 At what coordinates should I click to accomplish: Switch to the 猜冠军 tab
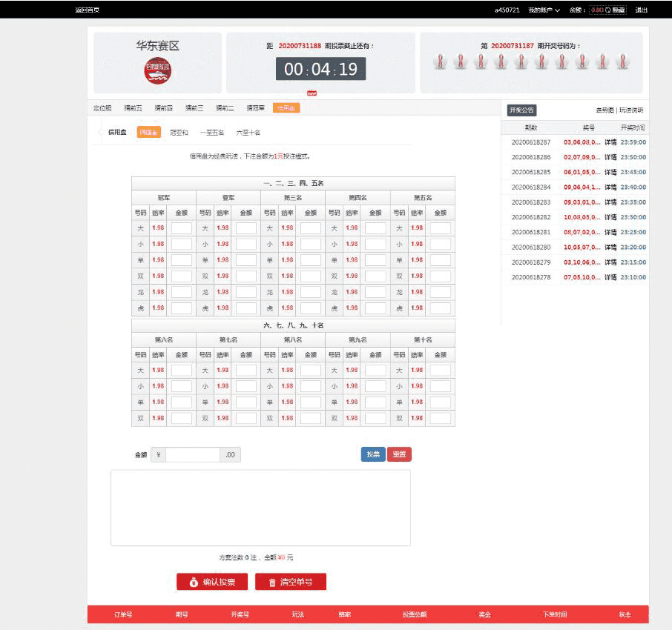coord(255,108)
